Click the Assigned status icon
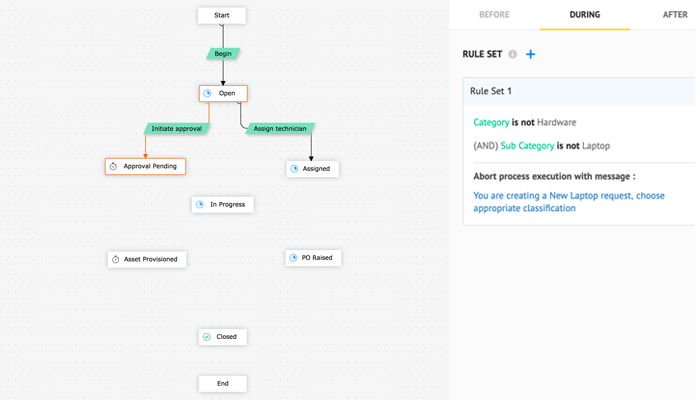Viewport: 700px width, 400px height. click(x=295, y=169)
